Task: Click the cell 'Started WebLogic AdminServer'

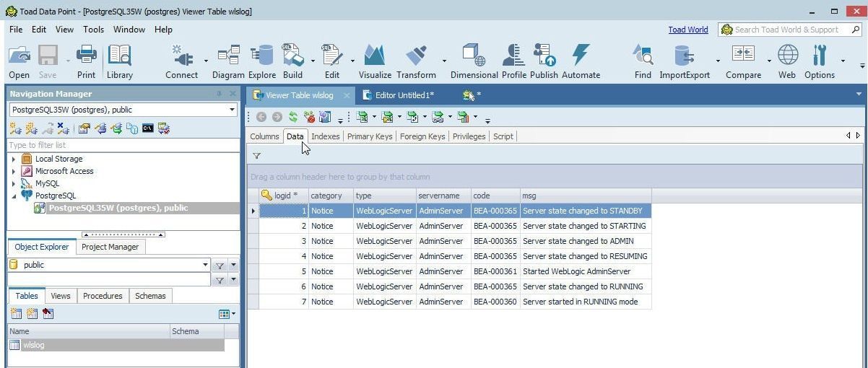Action: 585,271
